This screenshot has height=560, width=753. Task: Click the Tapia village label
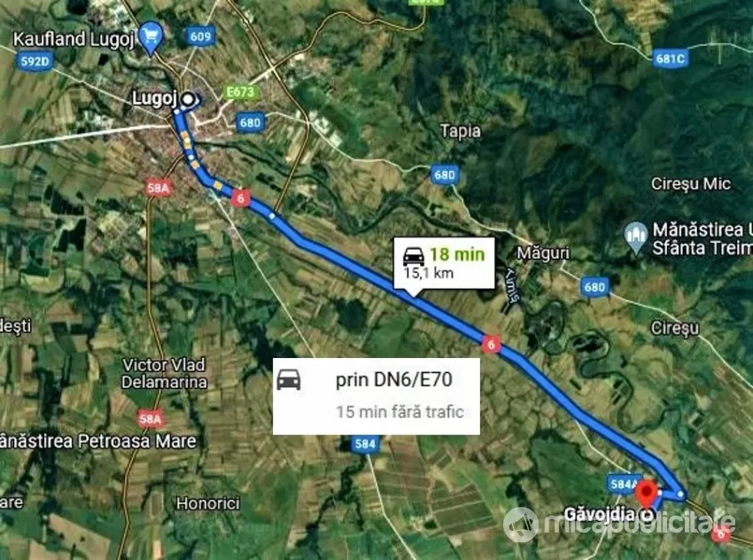coord(461,132)
